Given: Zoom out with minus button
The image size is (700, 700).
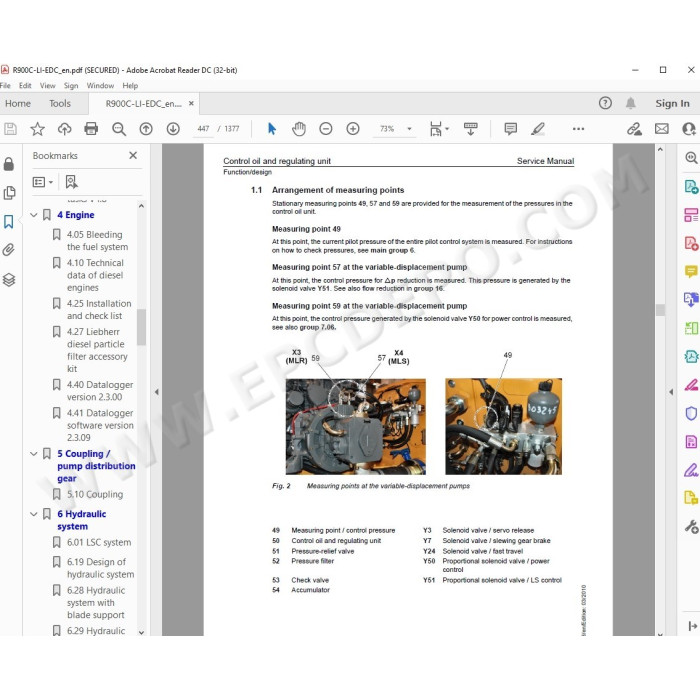Looking at the screenshot, I should (x=326, y=129).
